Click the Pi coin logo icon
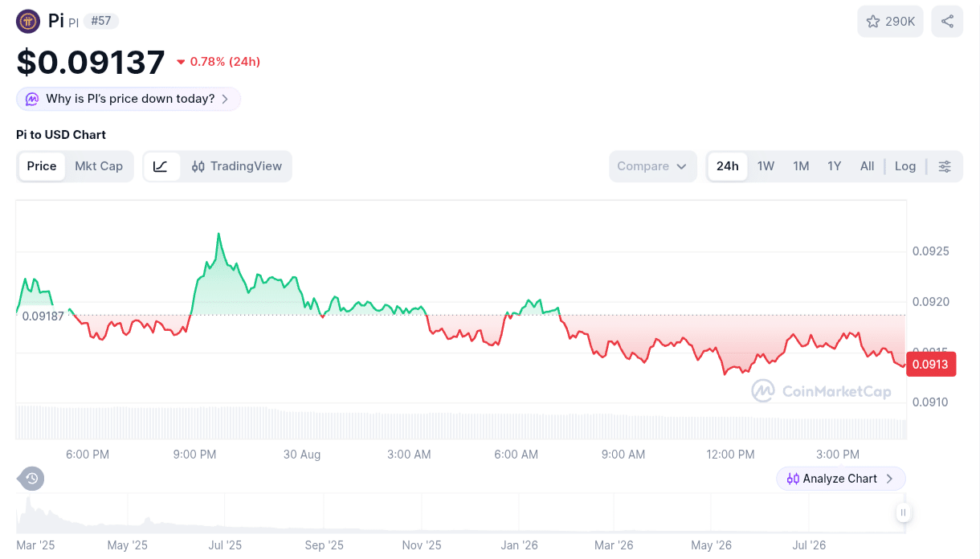The height and width of the screenshot is (559, 980). 28,21
